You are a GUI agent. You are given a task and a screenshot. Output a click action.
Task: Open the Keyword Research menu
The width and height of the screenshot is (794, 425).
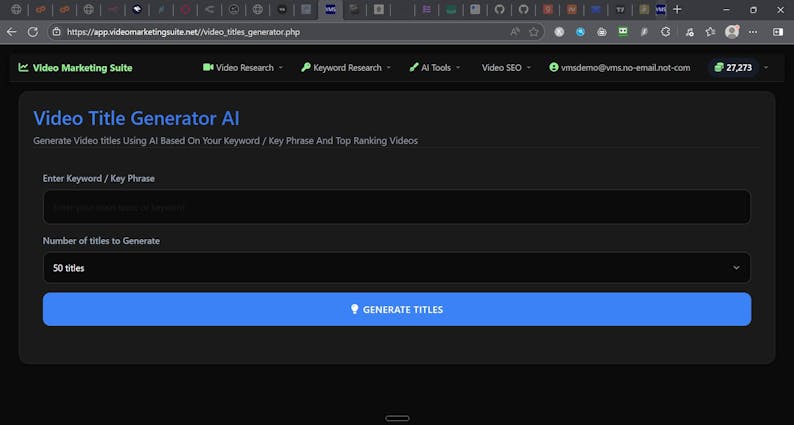pyautogui.click(x=346, y=68)
